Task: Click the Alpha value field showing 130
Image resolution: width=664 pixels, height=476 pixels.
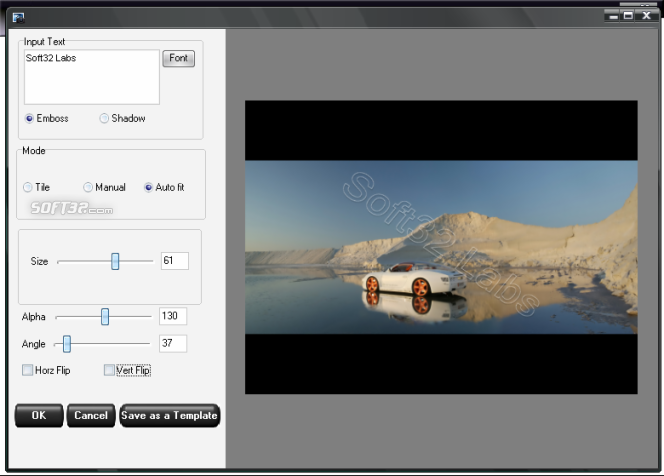Action: point(173,316)
